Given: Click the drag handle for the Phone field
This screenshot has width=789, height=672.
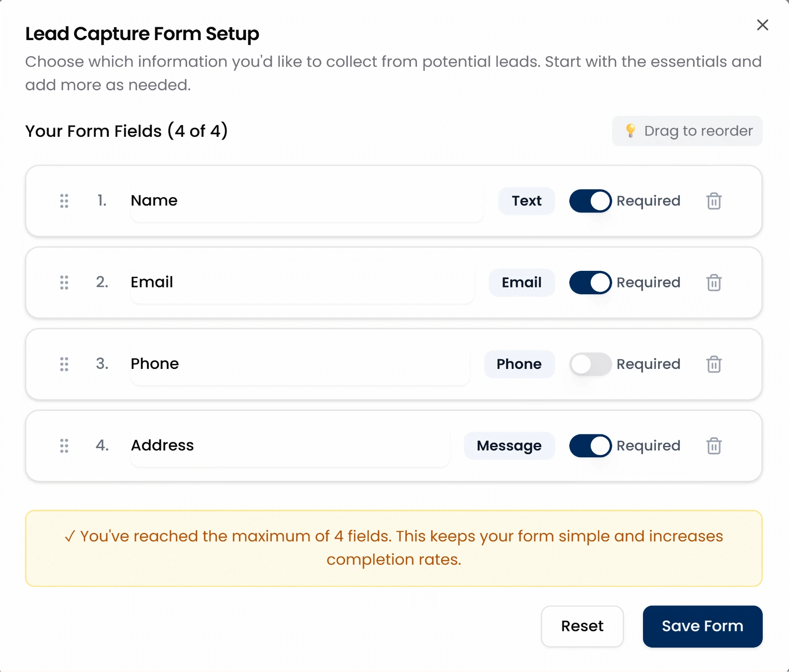Looking at the screenshot, I should coord(64,364).
